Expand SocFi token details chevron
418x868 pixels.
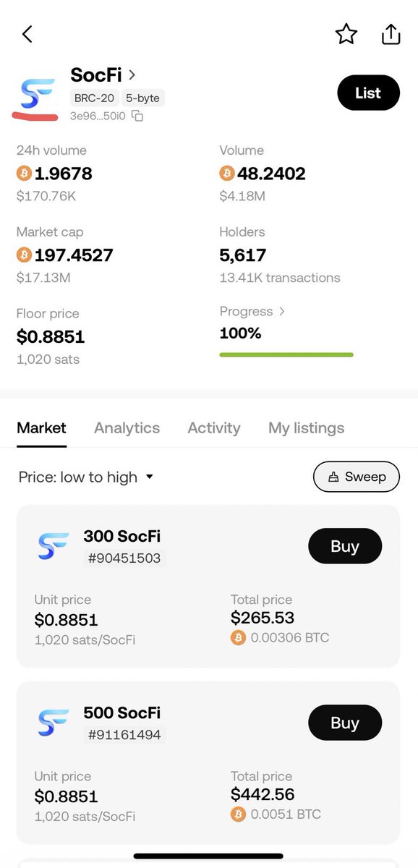point(132,75)
